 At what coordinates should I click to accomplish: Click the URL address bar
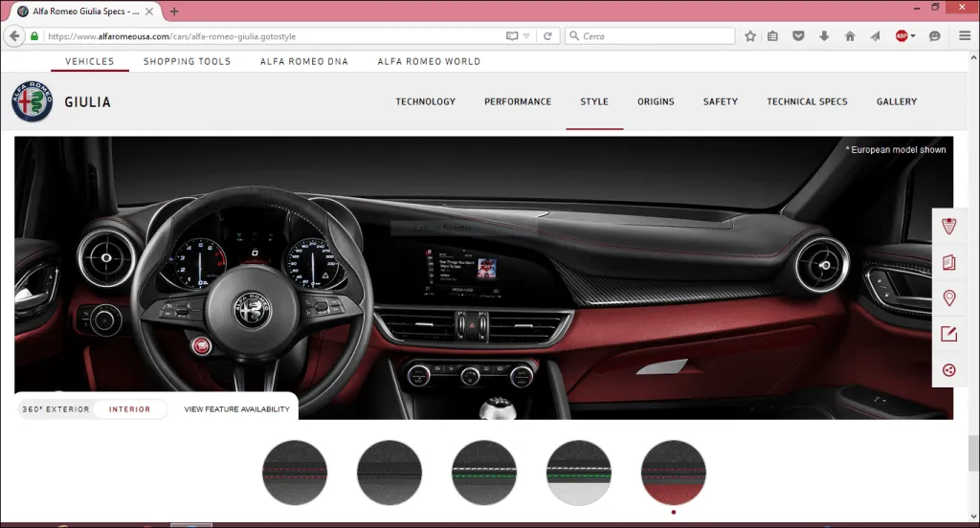pyautogui.click(x=275, y=36)
